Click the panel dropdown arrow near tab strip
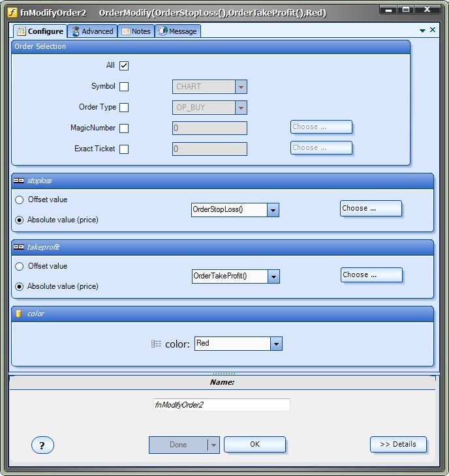449x476 pixels. pyautogui.click(x=422, y=31)
